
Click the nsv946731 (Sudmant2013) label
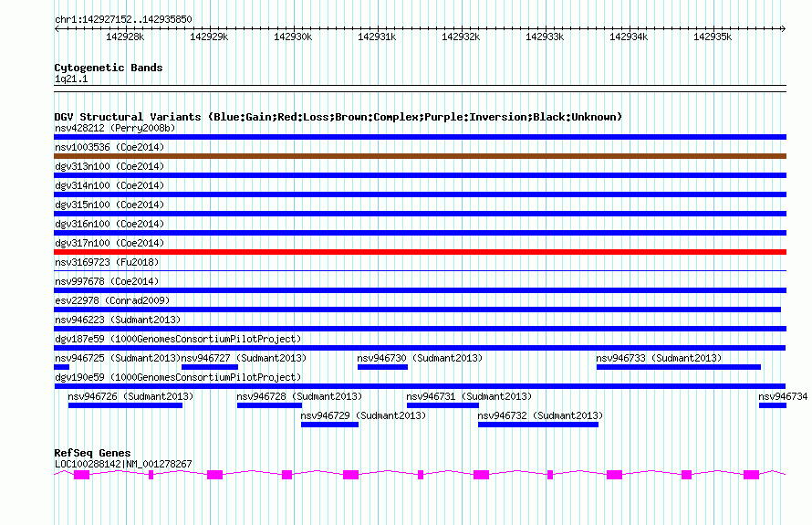(469, 396)
